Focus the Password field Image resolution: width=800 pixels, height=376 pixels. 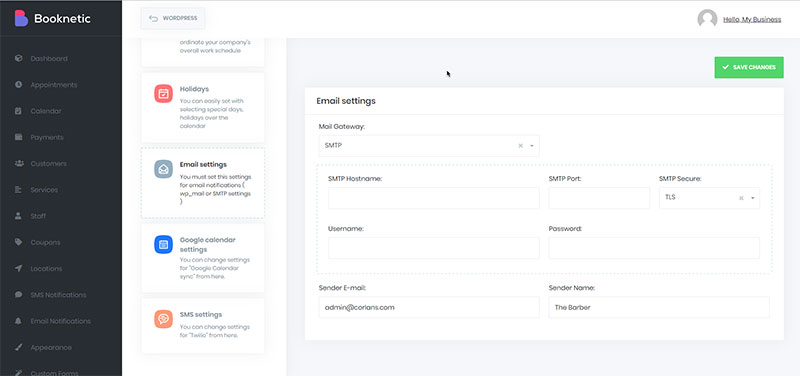[654, 248]
